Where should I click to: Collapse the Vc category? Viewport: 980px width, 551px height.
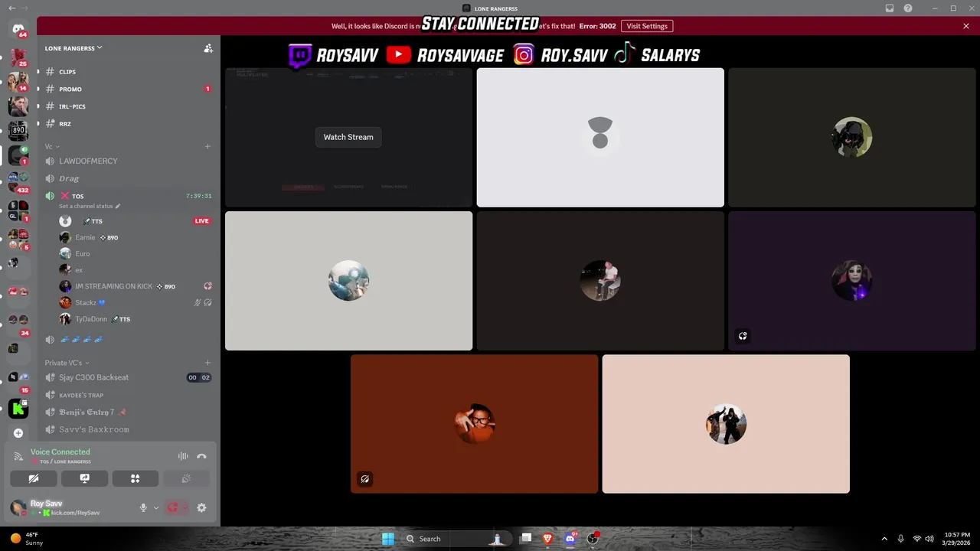(52, 146)
